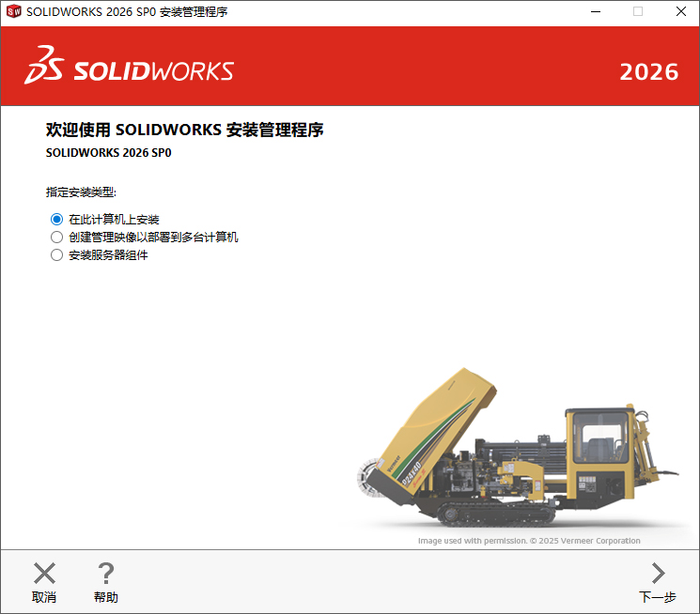Image resolution: width=700 pixels, height=614 pixels.
Task: Open help via the 帮助 question mark icon
Action: (x=106, y=574)
